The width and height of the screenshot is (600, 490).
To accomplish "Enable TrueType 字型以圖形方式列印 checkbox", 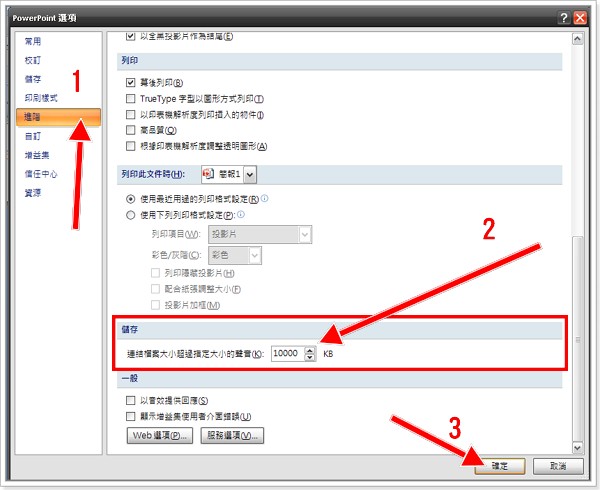I will point(130,99).
